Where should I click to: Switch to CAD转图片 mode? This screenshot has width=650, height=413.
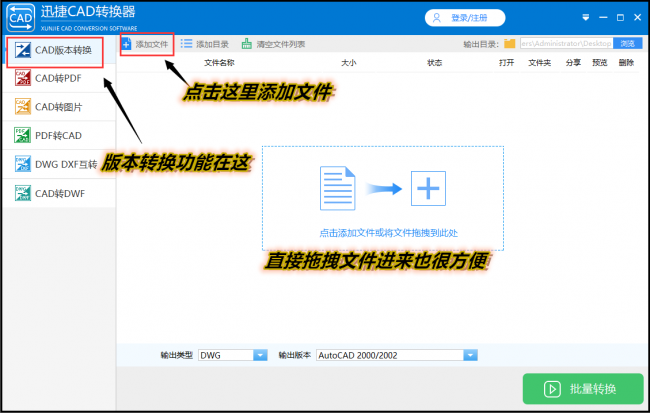59,107
